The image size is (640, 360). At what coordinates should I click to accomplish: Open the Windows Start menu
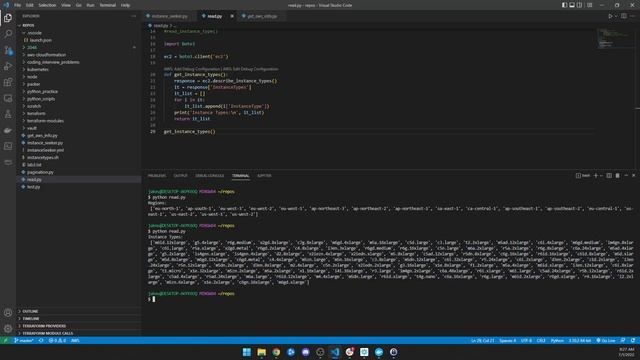coord(247,352)
